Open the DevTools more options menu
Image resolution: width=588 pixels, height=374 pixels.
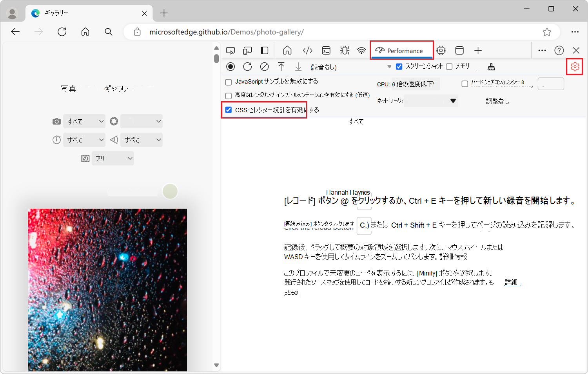(542, 50)
